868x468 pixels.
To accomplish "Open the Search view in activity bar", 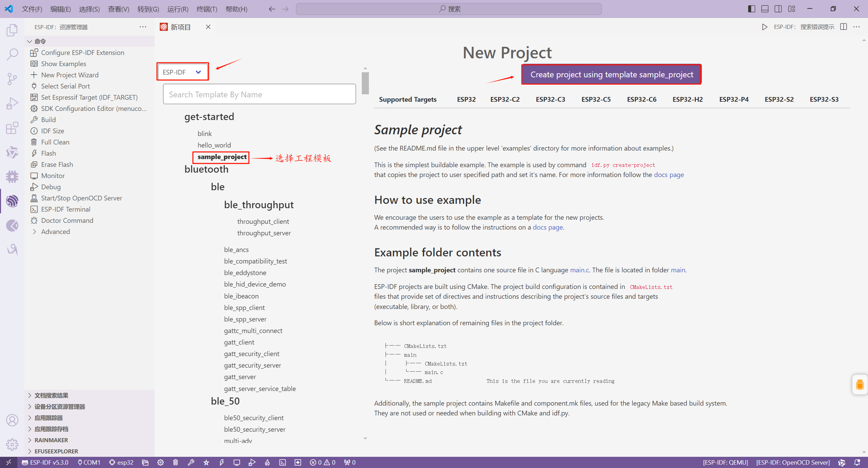I will (12, 54).
